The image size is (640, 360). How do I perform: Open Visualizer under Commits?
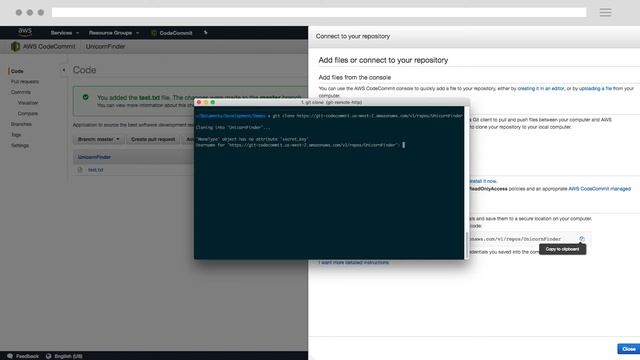coord(28,103)
